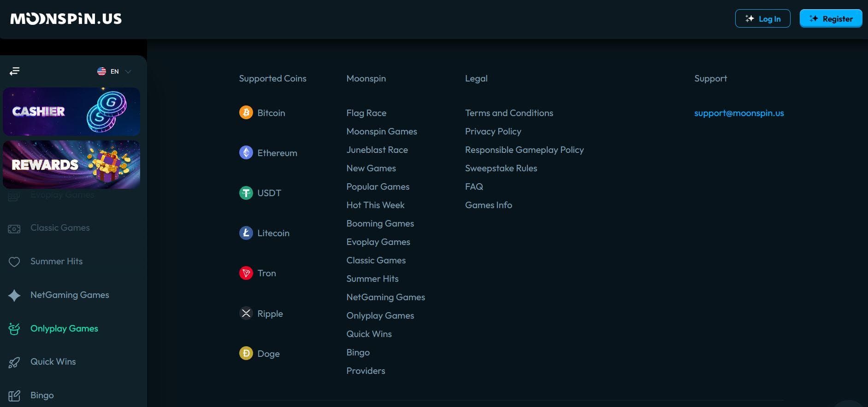Open Summer Hits in the sidebar
868x407 pixels.
coord(56,262)
